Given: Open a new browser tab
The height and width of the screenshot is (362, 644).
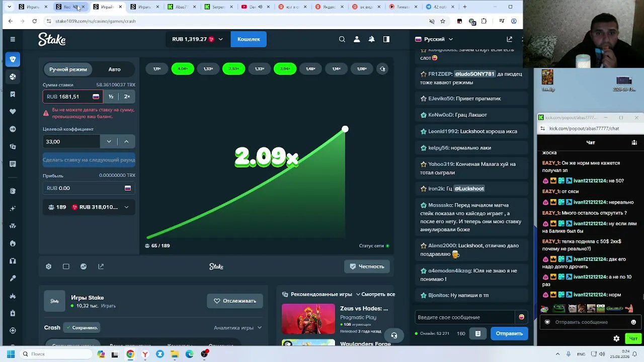Looking at the screenshot, I should click(x=464, y=7).
